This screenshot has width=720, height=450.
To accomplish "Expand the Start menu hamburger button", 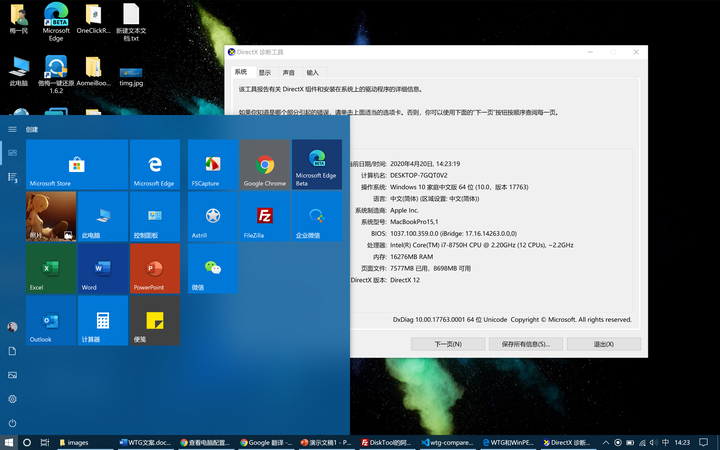I will [x=12, y=129].
